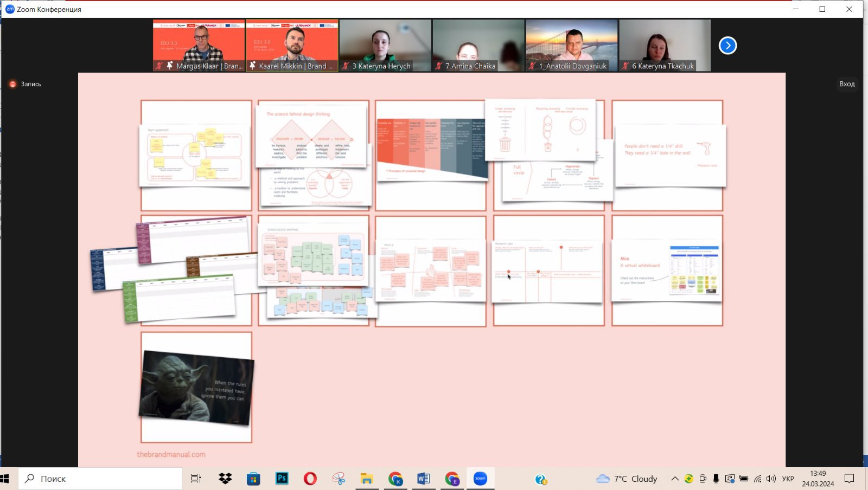
Task: Open battery status in tray
Action: click(744, 479)
